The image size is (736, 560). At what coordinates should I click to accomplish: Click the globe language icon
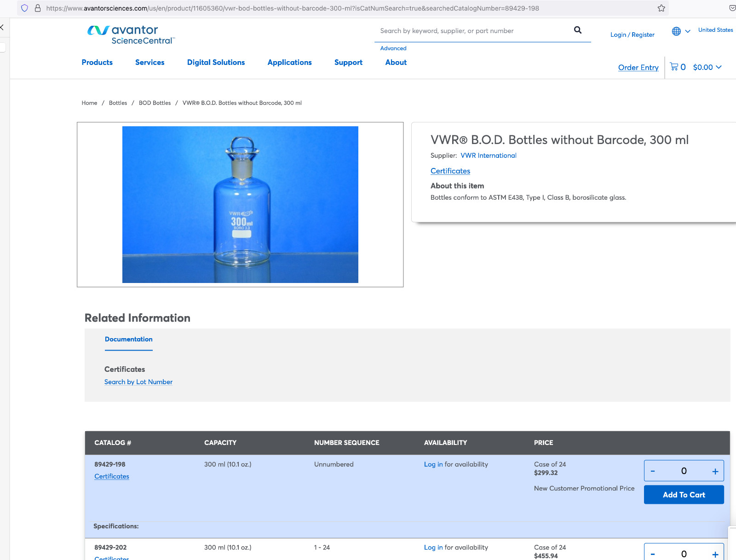click(676, 31)
